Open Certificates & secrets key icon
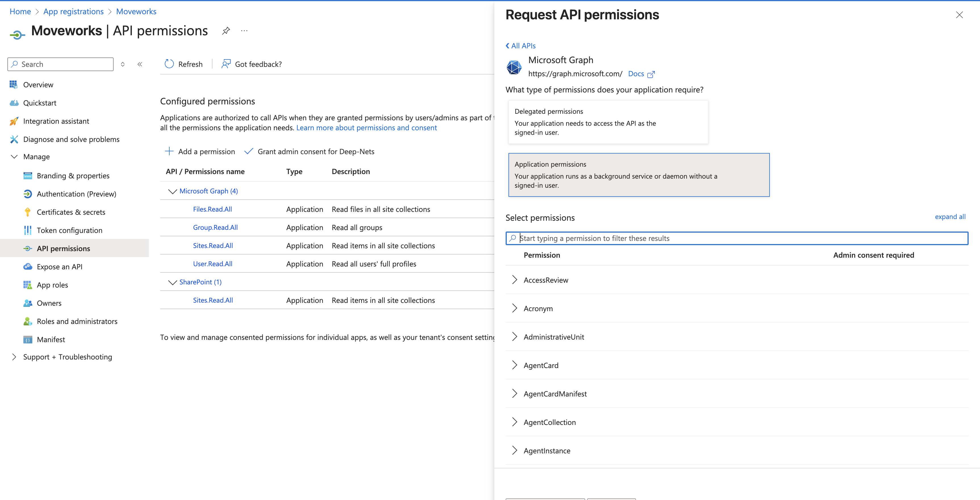 click(x=27, y=212)
